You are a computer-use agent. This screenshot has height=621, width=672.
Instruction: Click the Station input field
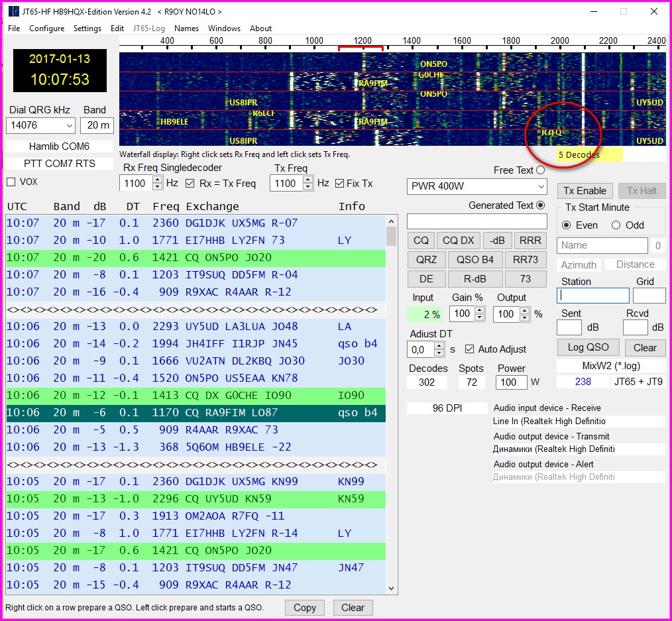tap(592, 296)
